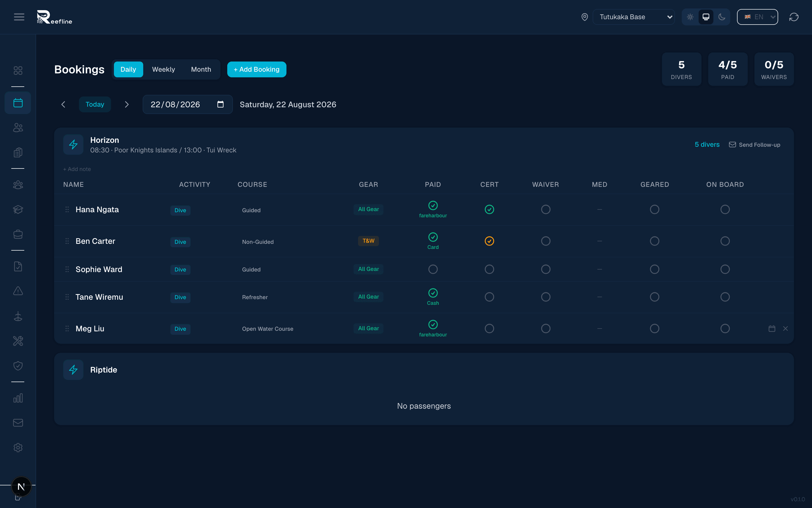Go to next day
This screenshot has height=508, width=812.
pos(127,104)
